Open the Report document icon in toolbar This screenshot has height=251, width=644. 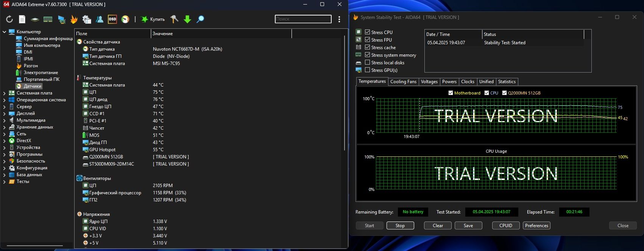[22, 19]
